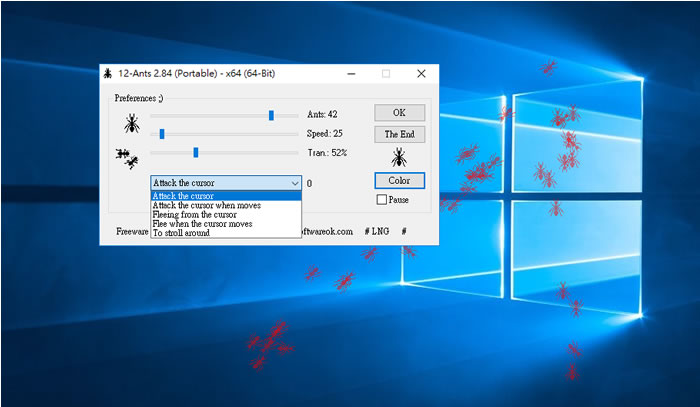Open the Color picker button
The width and height of the screenshot is (700, 407).
(400, 181)
